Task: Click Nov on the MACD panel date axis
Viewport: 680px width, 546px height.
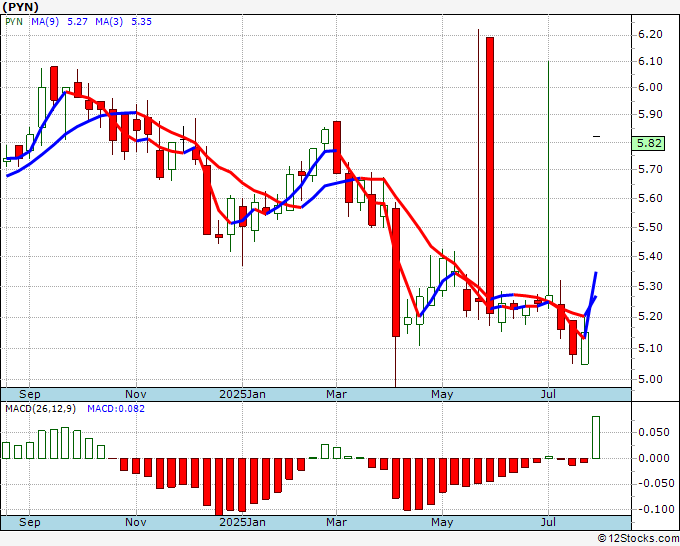Action: (136, 522)
